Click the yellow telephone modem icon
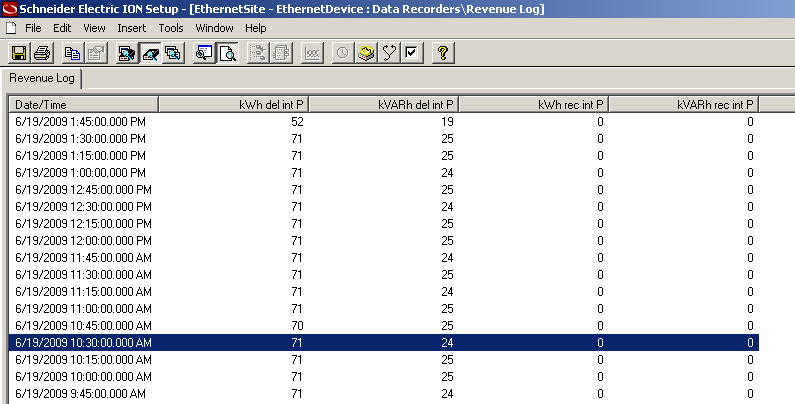 [366, 53]
